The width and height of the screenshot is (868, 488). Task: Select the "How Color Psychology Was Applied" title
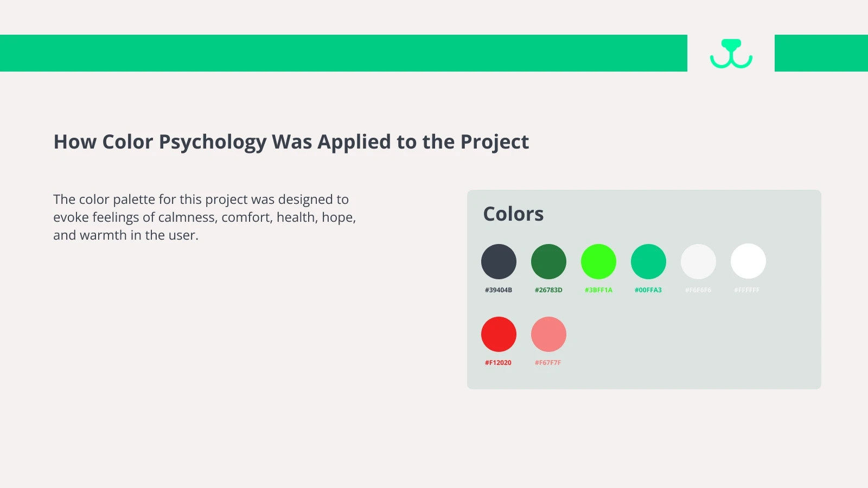[x=291, y=142]
